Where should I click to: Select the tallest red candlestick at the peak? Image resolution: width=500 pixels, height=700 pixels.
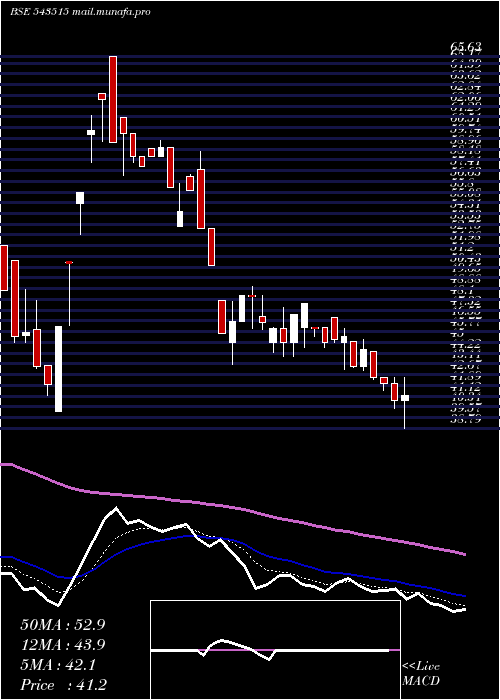pos(113,100)
